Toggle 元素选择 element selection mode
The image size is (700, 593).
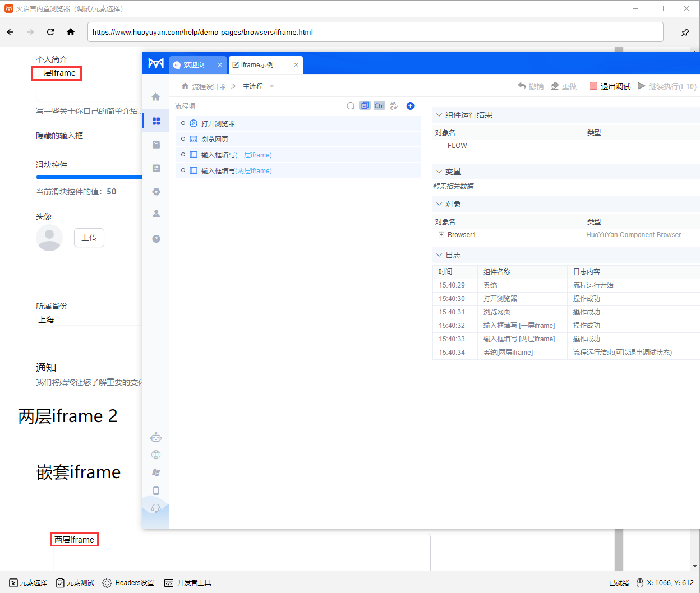pos(28,583)
